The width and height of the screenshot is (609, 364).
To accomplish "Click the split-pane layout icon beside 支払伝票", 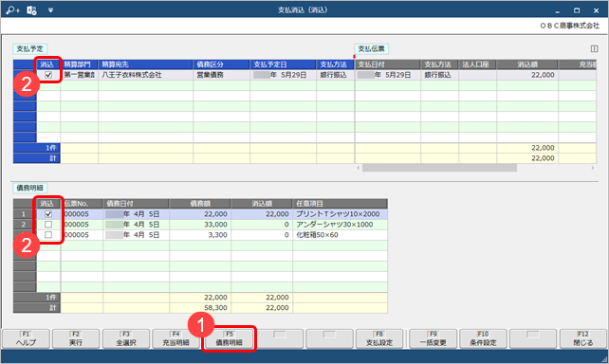I will pos(594,48).
